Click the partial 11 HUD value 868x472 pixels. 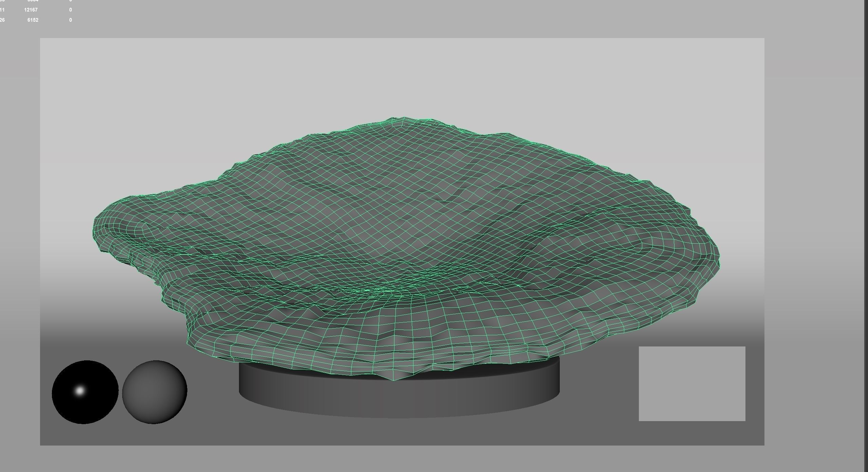coord(2,10)
